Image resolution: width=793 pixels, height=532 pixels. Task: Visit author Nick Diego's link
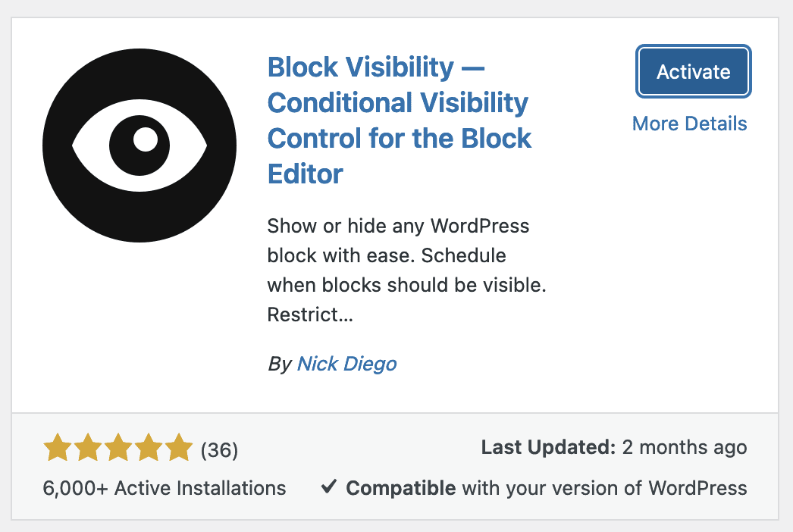tap(346, 364)
